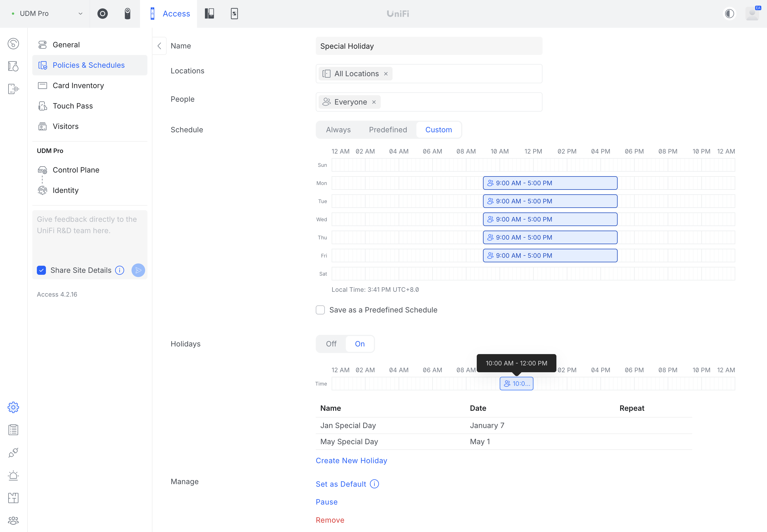Click the red Remove link
This screenshot has width=767, height=532.
pos(330,520)
